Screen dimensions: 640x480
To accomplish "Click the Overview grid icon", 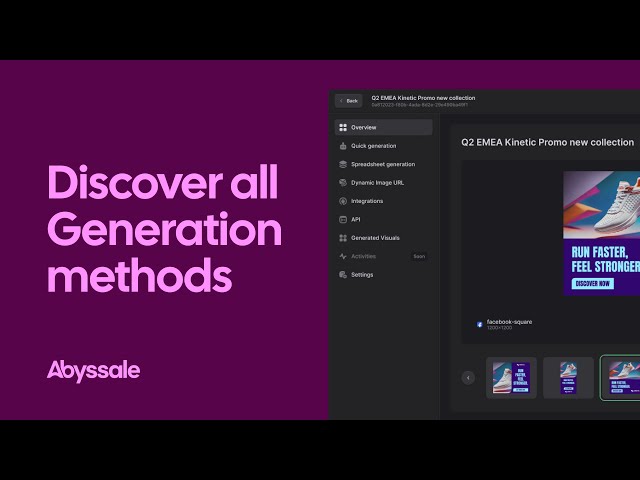I will pos(343,127).
